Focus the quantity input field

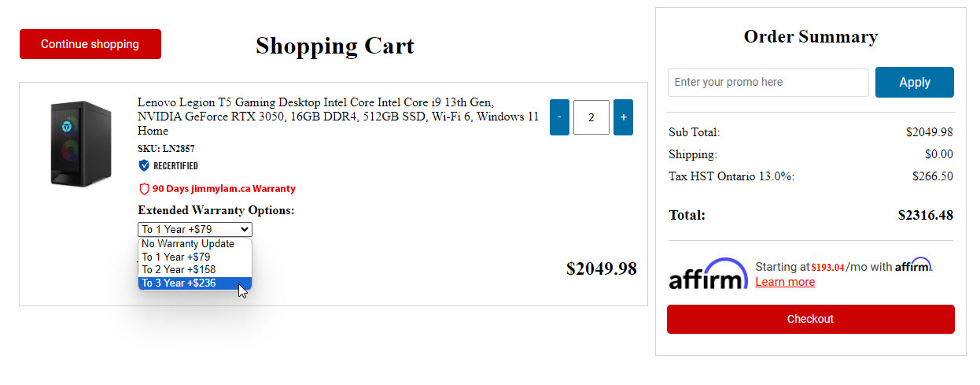coord(591,117)
